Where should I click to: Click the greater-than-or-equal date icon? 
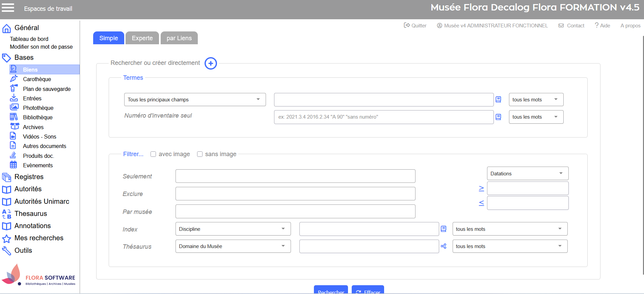pos(481,189)
